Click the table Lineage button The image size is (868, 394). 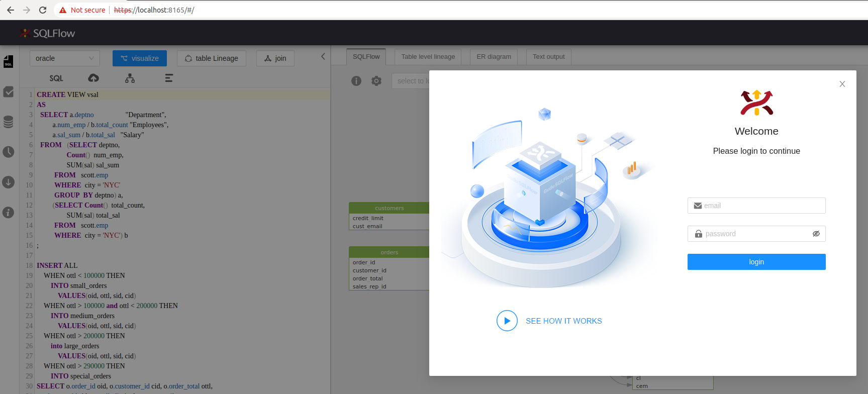(x=212, y=58)
